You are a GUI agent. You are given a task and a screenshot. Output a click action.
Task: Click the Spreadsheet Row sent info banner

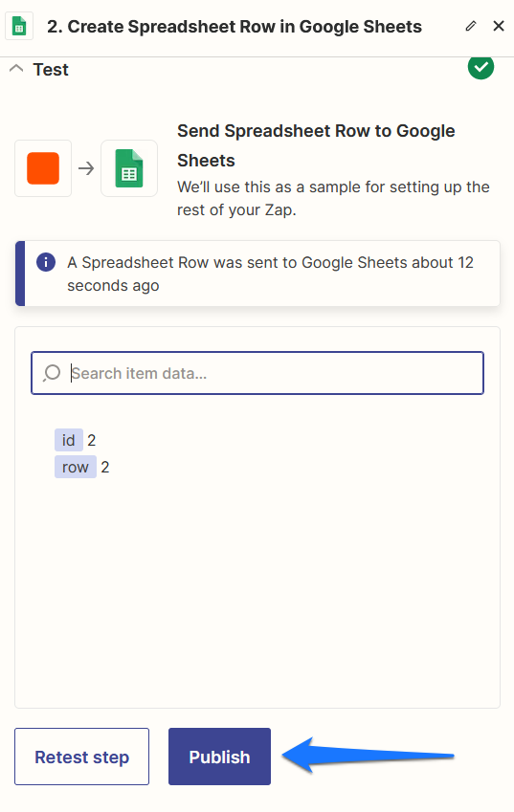click(x=257, y=274)
